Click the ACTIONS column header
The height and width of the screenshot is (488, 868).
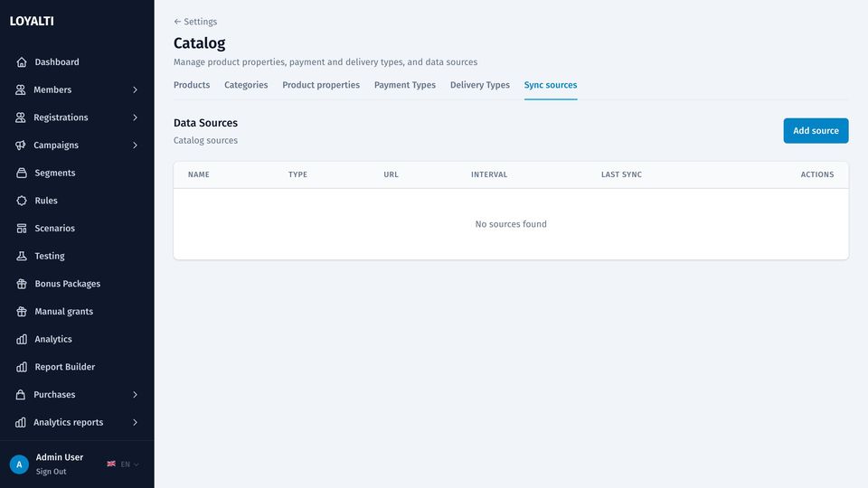point(817,174)
